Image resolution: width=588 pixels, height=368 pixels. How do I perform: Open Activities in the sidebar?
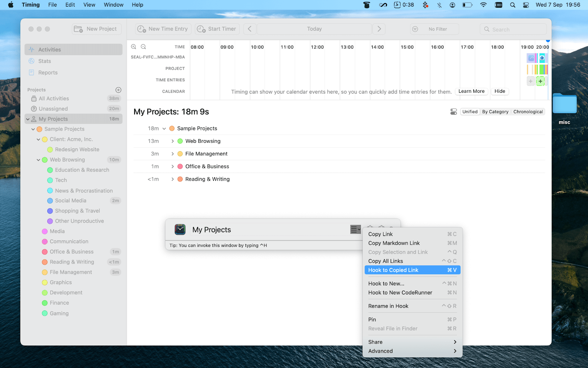click(x=73, y=50)
